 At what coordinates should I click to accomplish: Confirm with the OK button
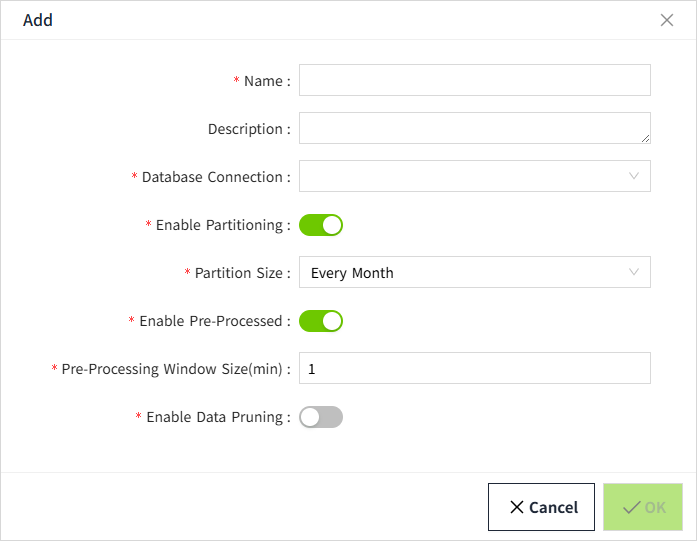click(x=643, y=507)
